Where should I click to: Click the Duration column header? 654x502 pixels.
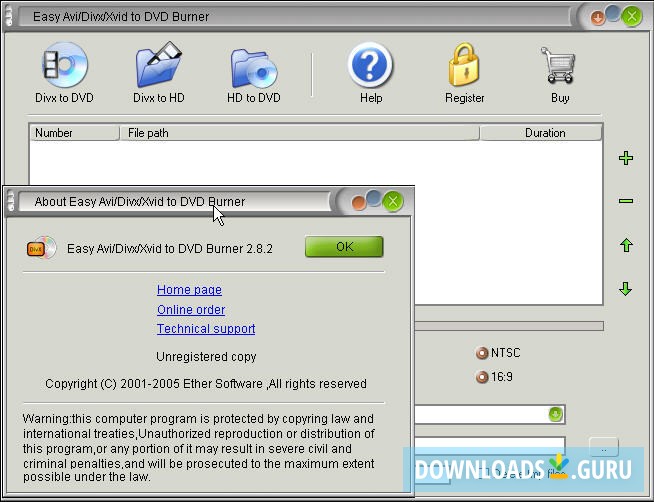pos(541,133)
